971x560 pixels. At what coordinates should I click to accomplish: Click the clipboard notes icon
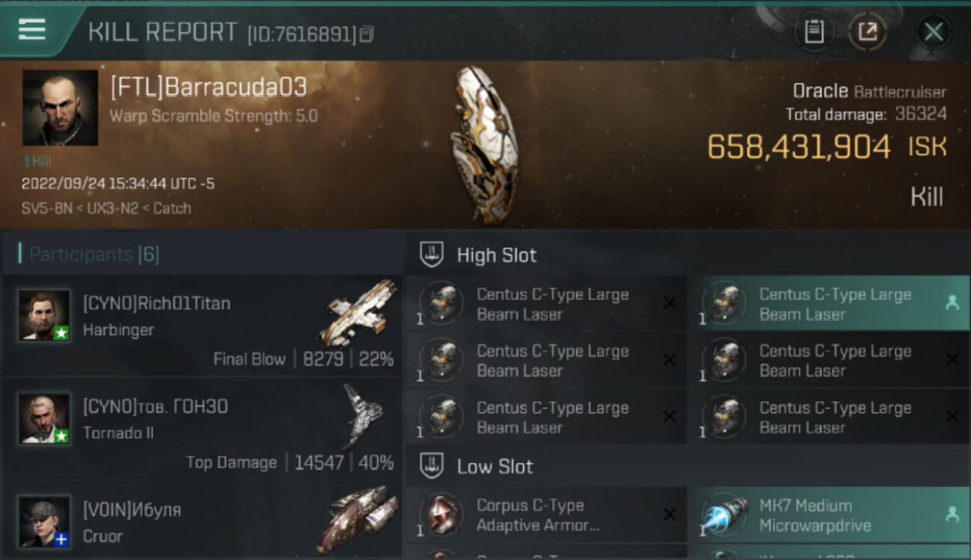814,32
